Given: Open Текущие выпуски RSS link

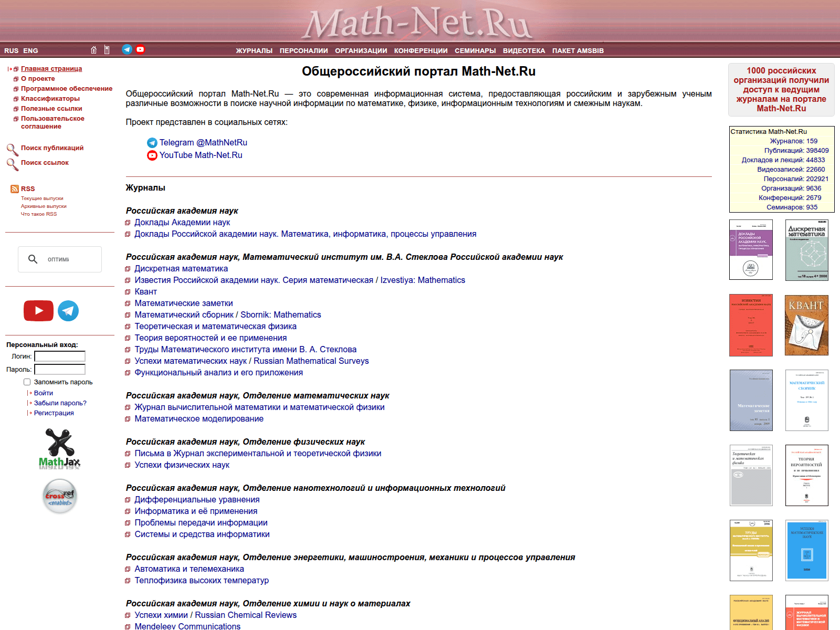Looking at the screenshot, I should coord(42,198).
